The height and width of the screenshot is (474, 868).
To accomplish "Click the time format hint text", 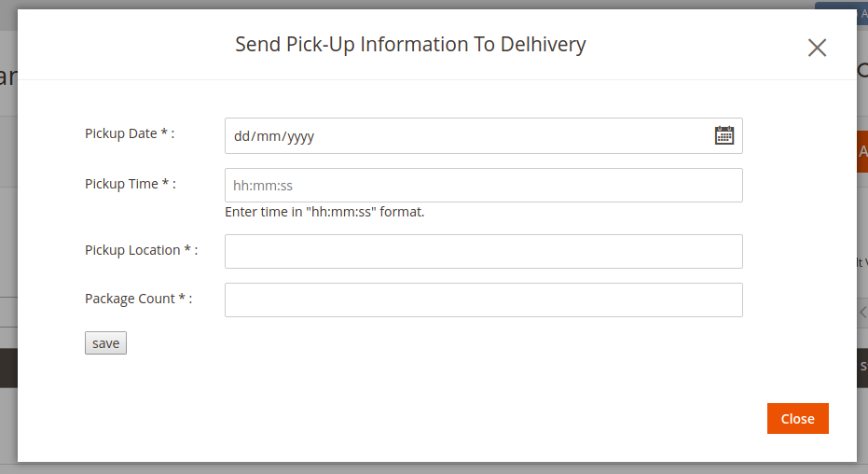I will tap(324, 212).
